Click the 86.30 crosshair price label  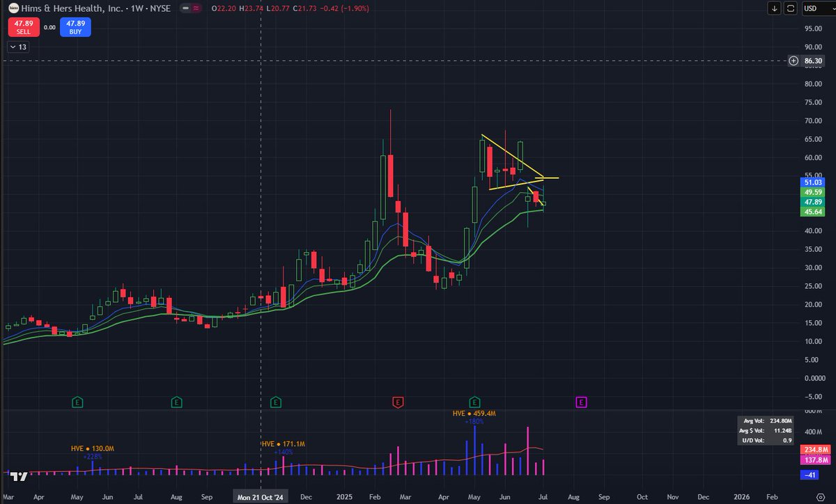(x=813, y=61)
